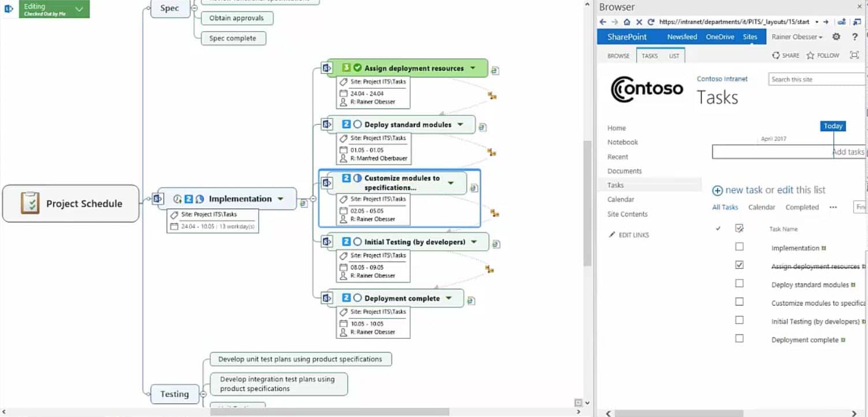
Task: Open dropdown arrow on Deployment complete topic
Action: pos(449,298)
